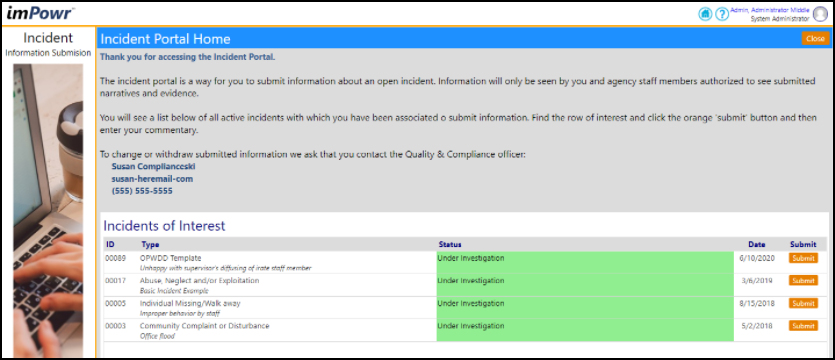Open the home icon in header

pyautogui.click(x=705, y=14)
